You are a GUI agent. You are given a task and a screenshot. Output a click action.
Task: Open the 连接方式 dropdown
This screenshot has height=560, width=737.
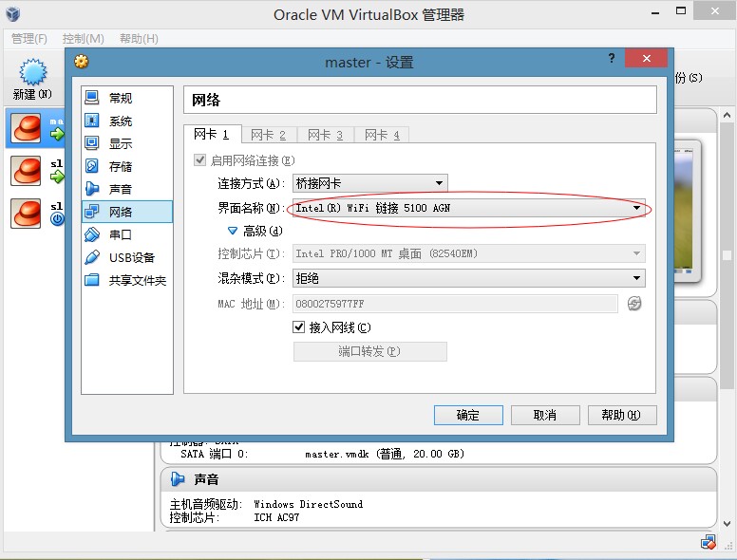tap(369, 183)
